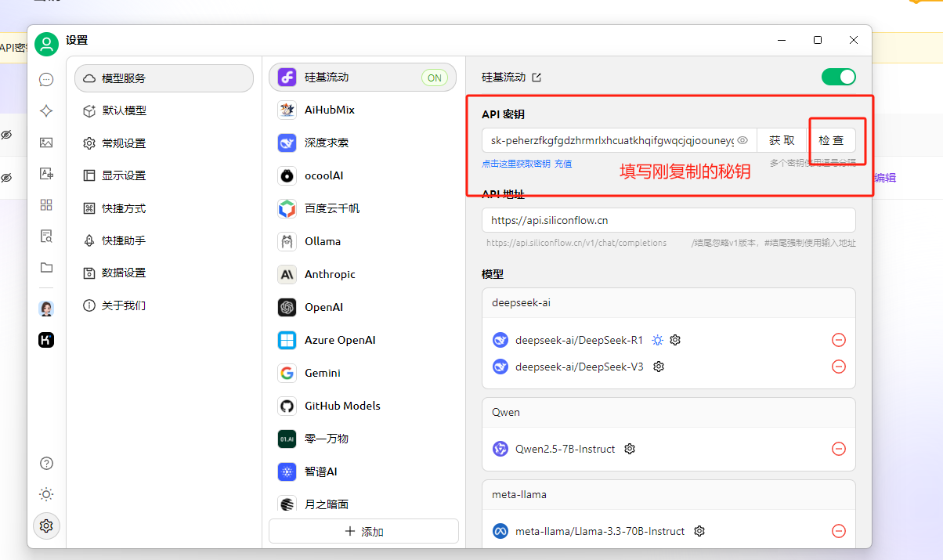Remove Llama-3.3-70B-Instruct with minus icon
The width and height of the screenshot is (943, 560).
click(839, 531)
